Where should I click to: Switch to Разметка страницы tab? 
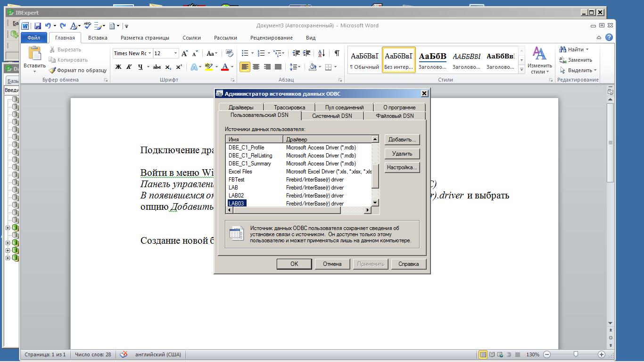tap(145, 38)
